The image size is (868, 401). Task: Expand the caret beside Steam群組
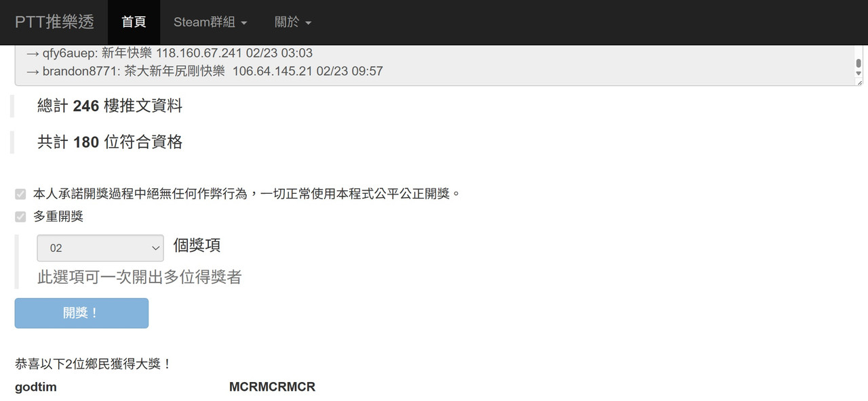[244, 23]
